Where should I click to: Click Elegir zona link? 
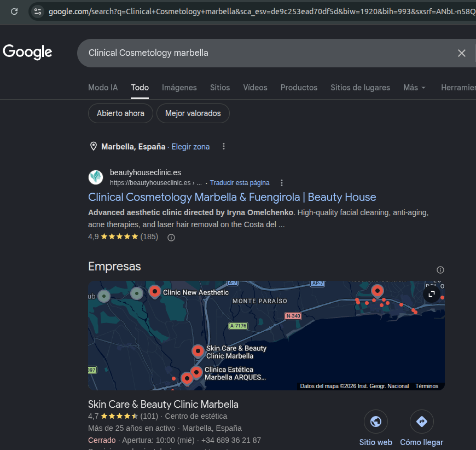[190, 147]
